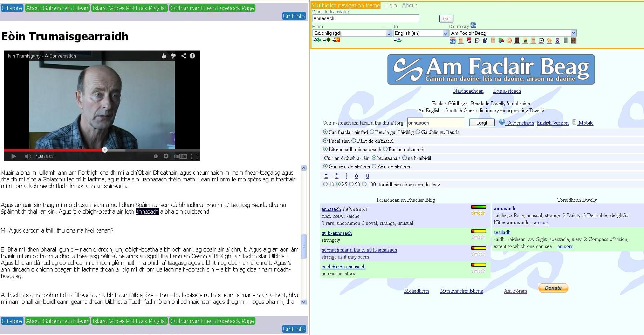This screenshot has height=335, width=644.
Task: Click the Watch Later clock icon
Action: pyautogui.click(x=156, y=156)
